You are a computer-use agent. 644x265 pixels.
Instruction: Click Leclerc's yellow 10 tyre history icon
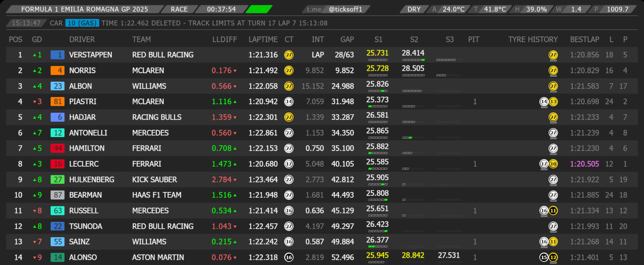[553, 164]
